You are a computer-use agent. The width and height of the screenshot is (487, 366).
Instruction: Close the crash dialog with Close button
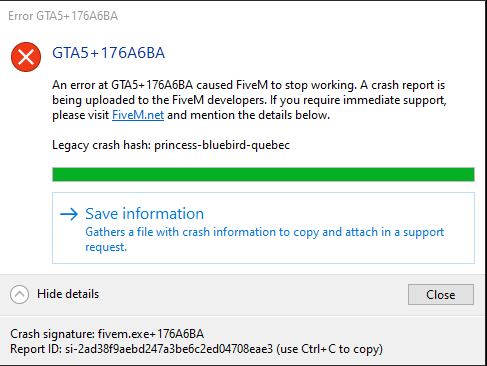point(441,294)
